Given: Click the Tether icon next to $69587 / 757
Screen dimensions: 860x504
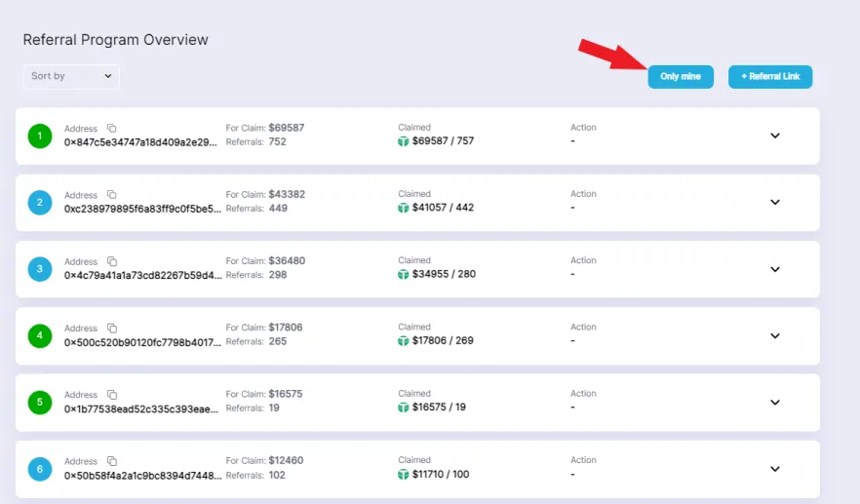Looking at the screenshot, I should point(404,141).
